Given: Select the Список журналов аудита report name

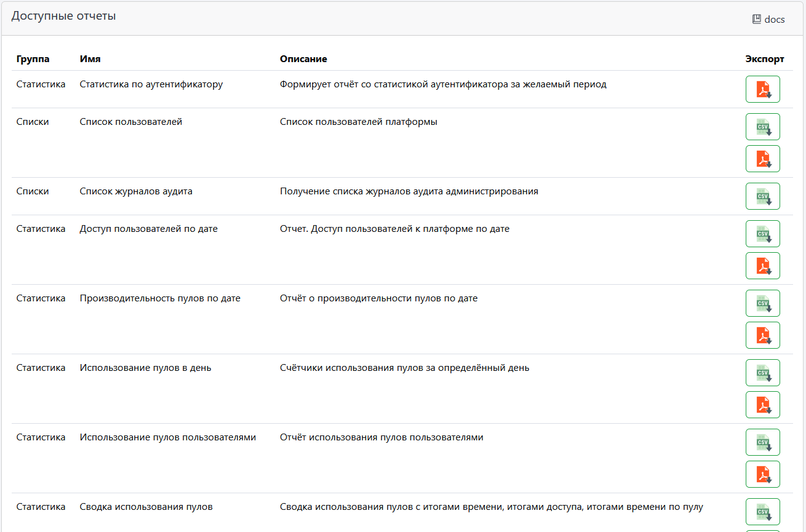Looking at the screenshot, I should tap(136, 191).
